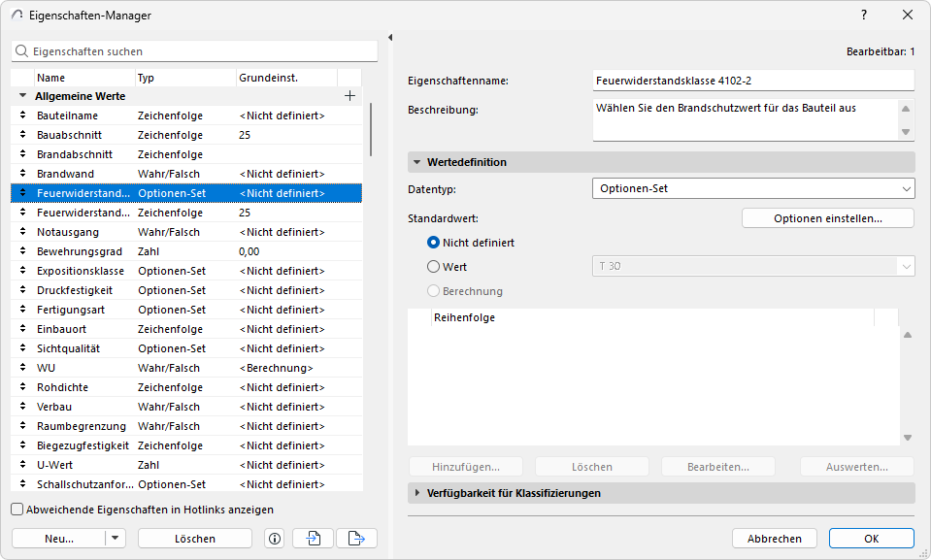Click the reorder handle next to Notausgang
Image resolution: width=931 pixels, height=560 pixels.
coord(22,232)
